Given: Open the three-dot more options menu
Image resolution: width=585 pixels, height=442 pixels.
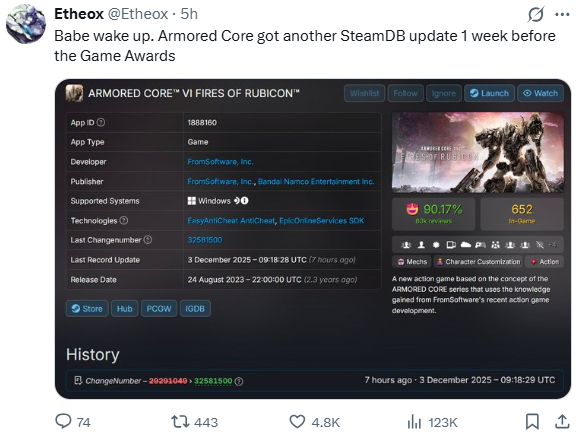Looking at the screenshot, I should (562, 15).
